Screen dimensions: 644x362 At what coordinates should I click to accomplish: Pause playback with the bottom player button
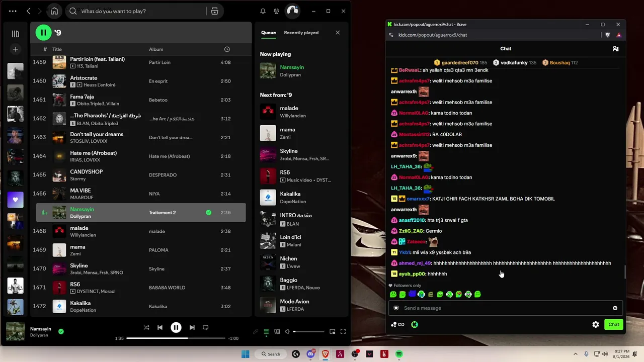click(x=176, y=327)
